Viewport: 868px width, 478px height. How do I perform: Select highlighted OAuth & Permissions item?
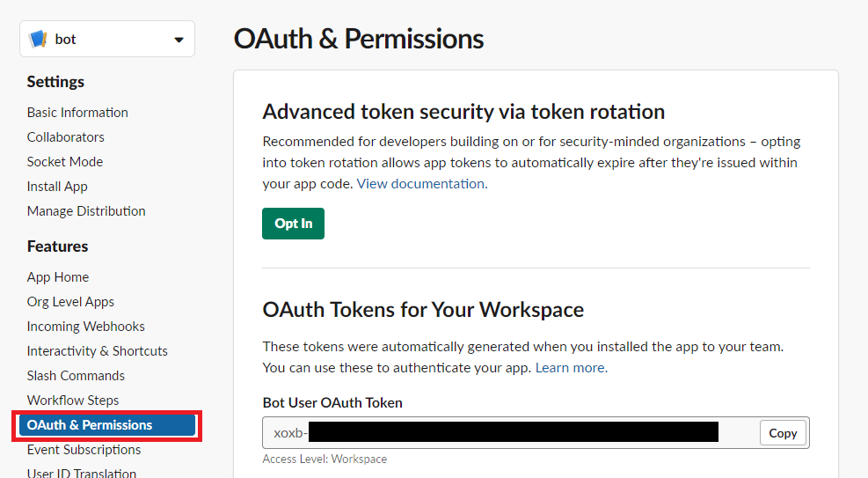point(90,425)
